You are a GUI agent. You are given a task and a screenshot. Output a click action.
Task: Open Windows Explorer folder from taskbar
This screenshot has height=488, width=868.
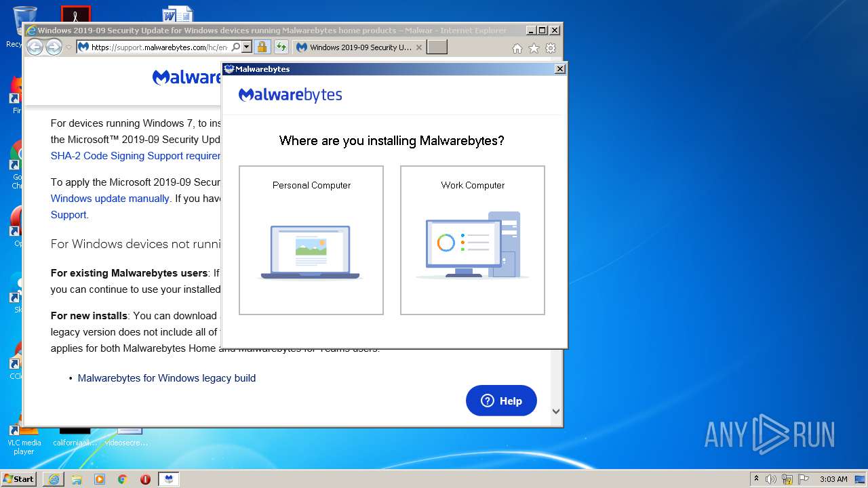coord(77,479)
